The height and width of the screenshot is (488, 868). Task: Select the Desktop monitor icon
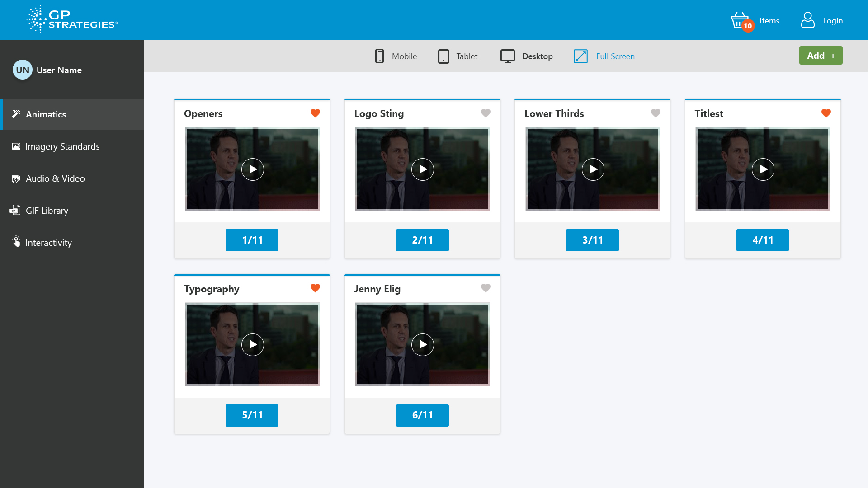(x=507, y=56)
